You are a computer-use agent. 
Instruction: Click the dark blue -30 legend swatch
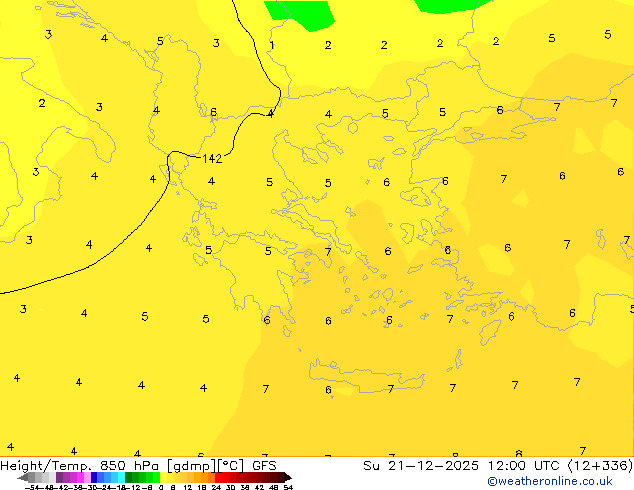[x=94, y=477]
